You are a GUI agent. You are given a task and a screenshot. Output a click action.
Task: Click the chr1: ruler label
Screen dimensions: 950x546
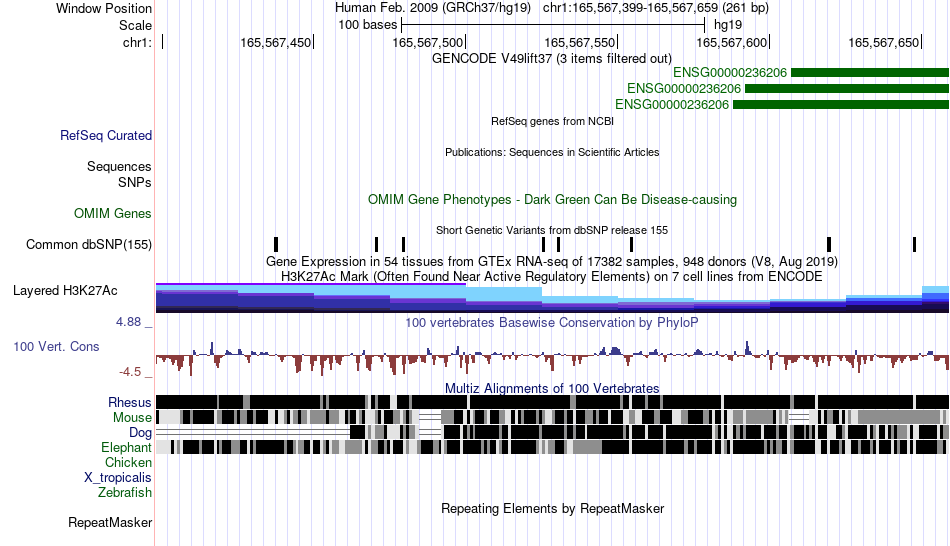click(x=137, y=42)
